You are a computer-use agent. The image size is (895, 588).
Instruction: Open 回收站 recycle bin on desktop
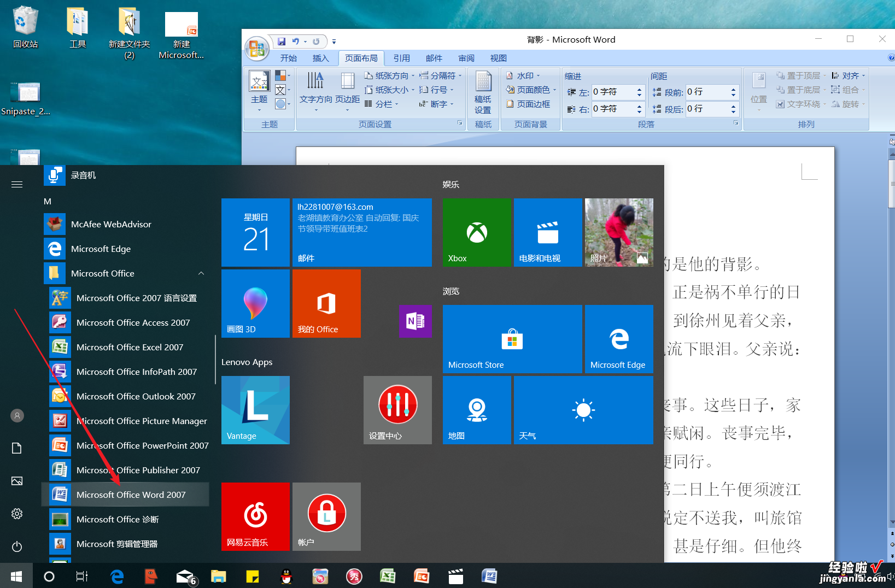25,27
